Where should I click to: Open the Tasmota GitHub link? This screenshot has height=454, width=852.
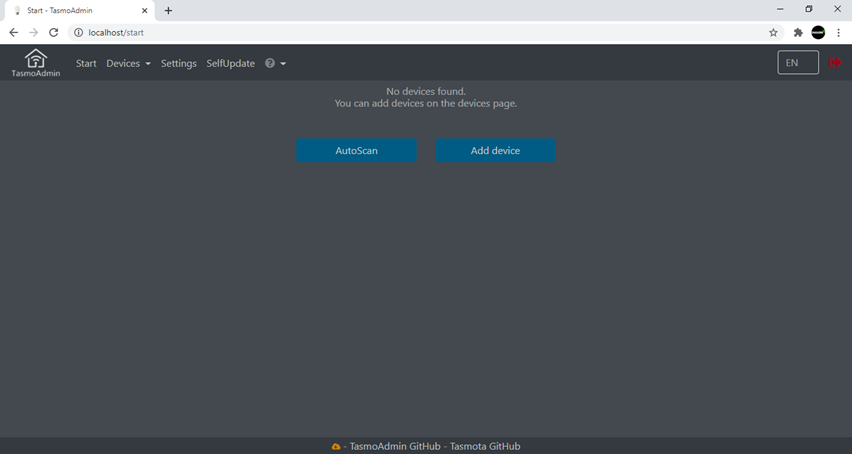pos(485,446)
